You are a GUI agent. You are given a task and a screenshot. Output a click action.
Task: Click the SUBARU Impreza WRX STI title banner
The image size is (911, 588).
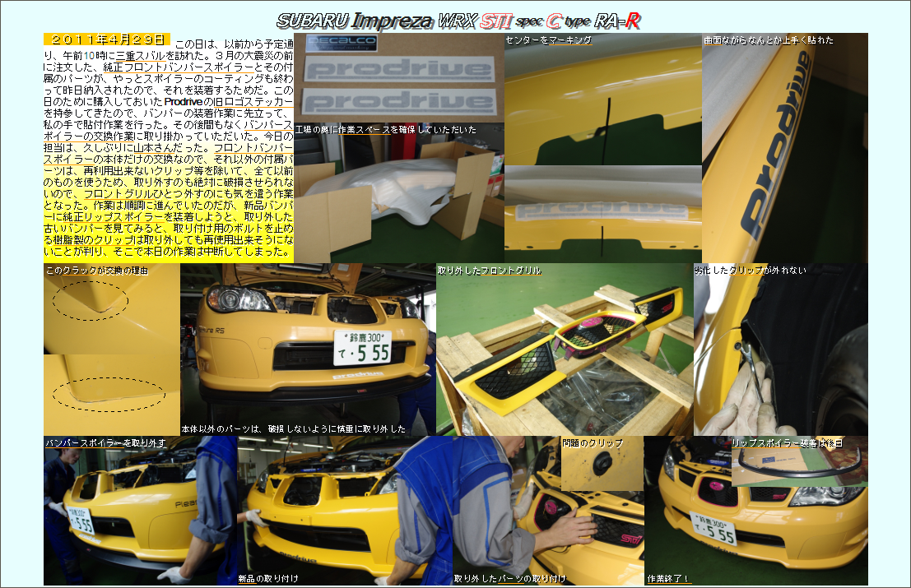458,20
